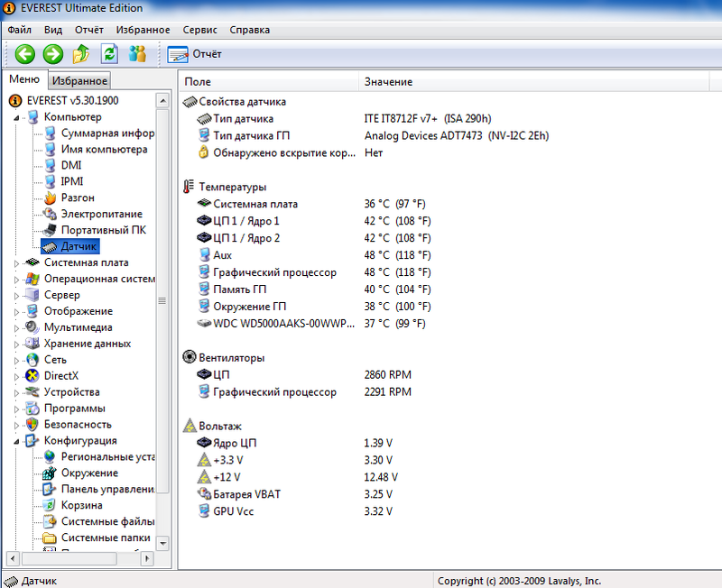Screen dimensions: 722x588
Task: Click the tree scroll down arrow
Action: pyautogui.click(x=162, y=543)
